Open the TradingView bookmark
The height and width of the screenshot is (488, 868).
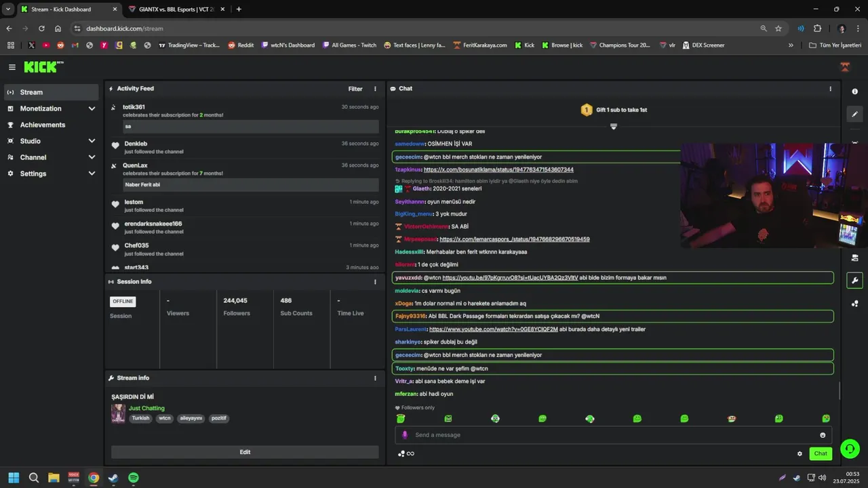[x=189, y=45]
